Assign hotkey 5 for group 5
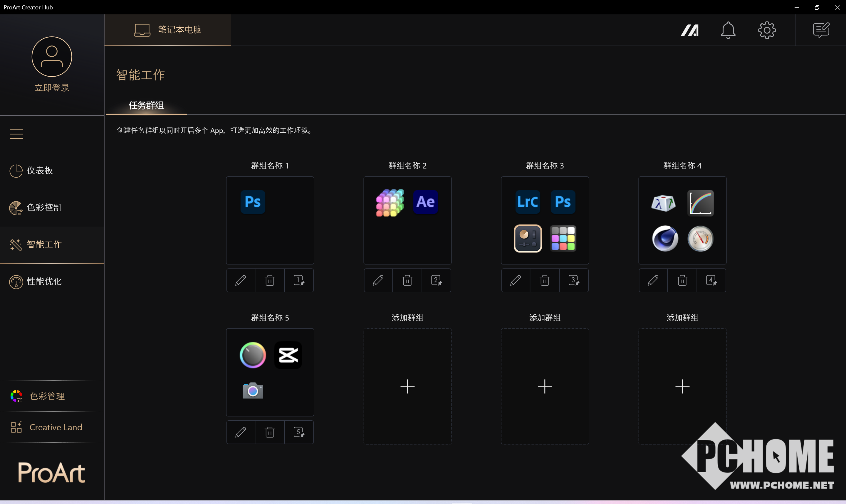 299,432
